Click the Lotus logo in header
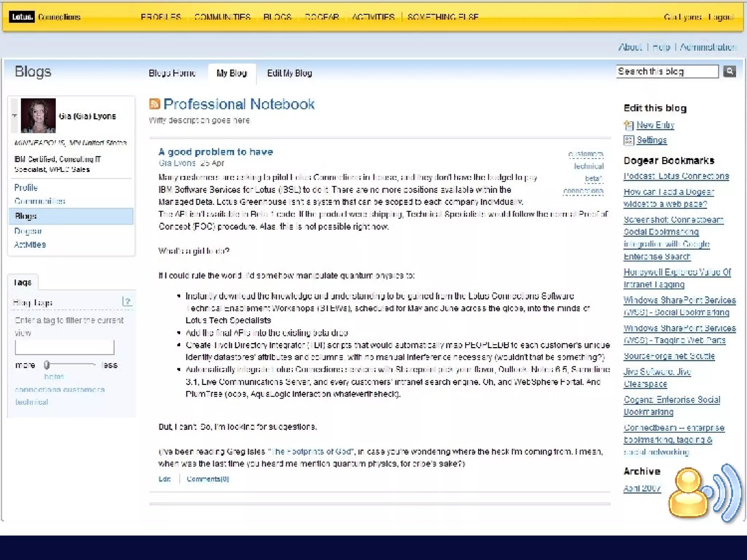The width and height of the screenshot is (747, 560). point(22,17)
